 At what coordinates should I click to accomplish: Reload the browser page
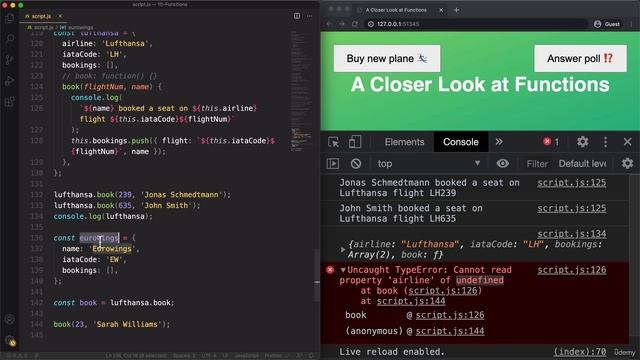coord(354,24)
